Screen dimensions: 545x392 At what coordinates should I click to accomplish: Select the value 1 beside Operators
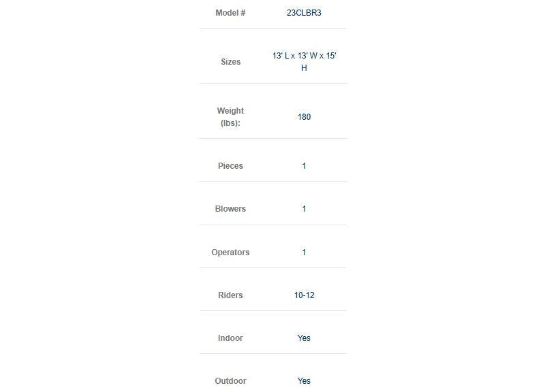304,252
